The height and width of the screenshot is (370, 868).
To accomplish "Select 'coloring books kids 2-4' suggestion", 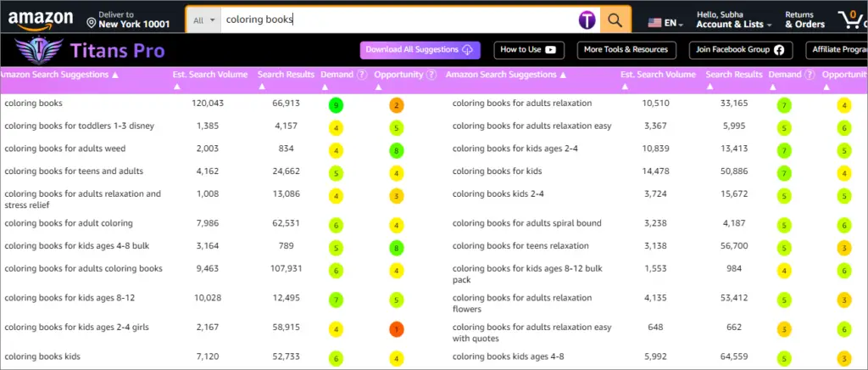I will tap(498, 193).
